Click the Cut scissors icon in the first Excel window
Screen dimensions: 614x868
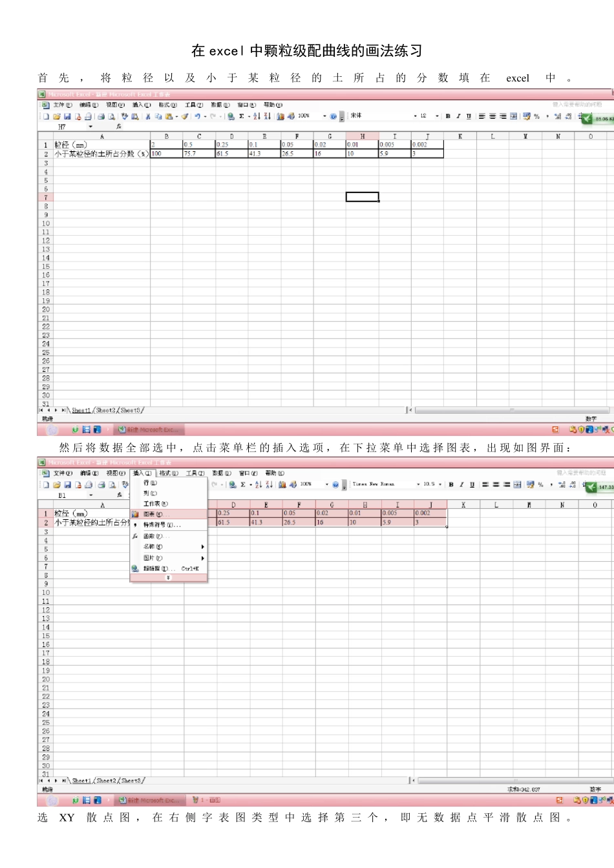tap(148, 116)
